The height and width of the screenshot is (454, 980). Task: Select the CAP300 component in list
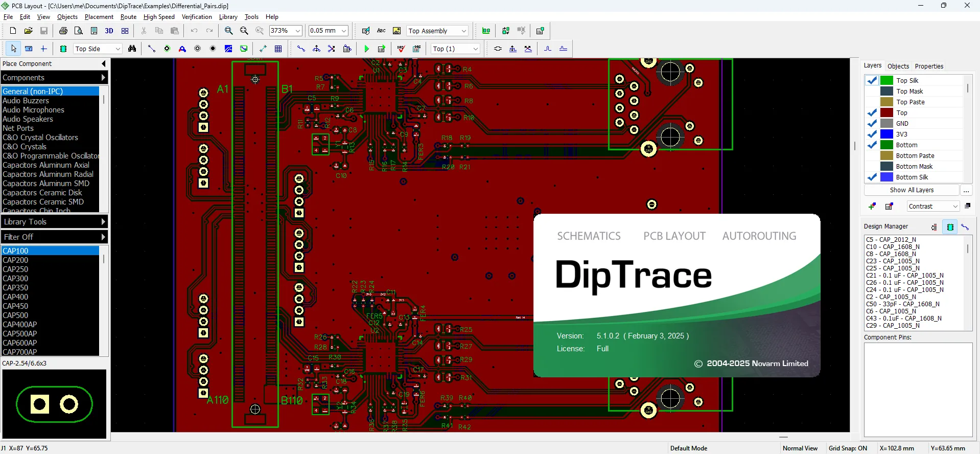[50, 279]
